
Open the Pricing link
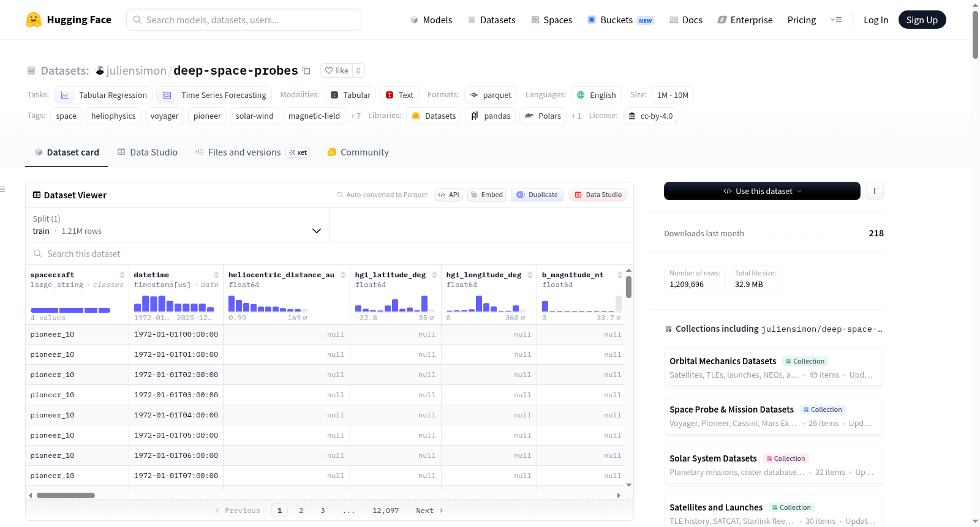802,20
